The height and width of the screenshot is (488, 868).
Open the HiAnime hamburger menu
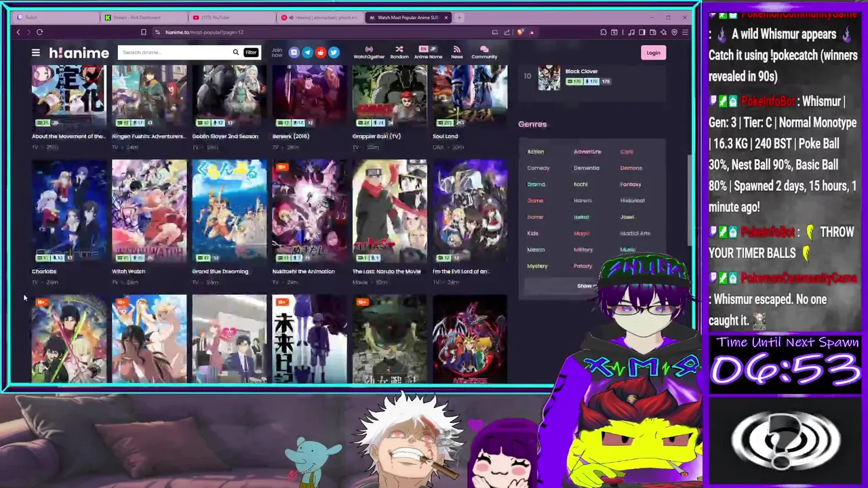click(35, 52)
